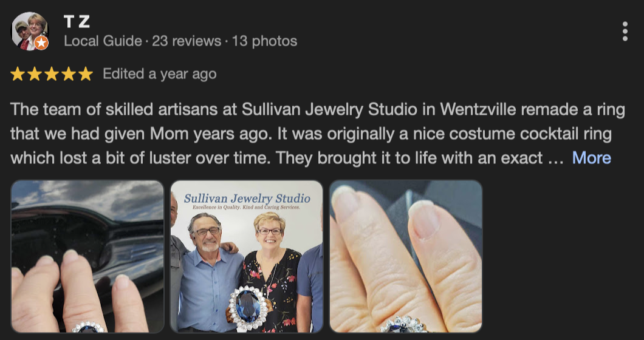Open the close-up photo of fingers wearing ring

tap(406, 256)
